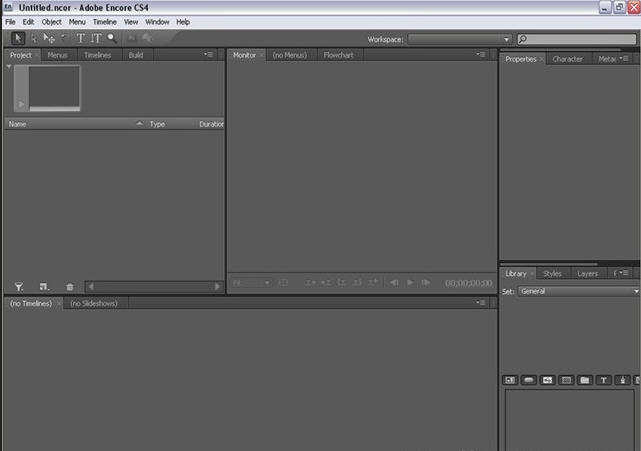The height and width of the screenshot is (451, 641).
Task: Toggle backgrounds filter in Library panel
Action: pos(547,380)
